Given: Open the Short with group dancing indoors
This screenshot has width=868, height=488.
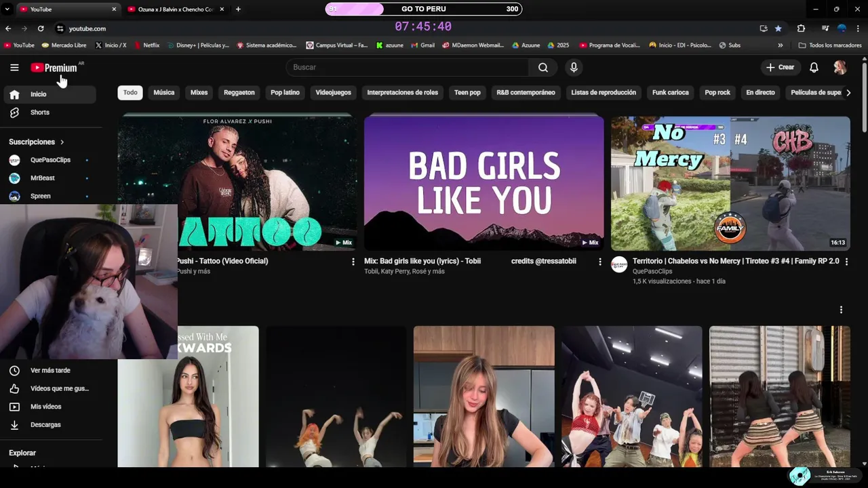Looking at the screenshot, I should click(x=631, y=396).
